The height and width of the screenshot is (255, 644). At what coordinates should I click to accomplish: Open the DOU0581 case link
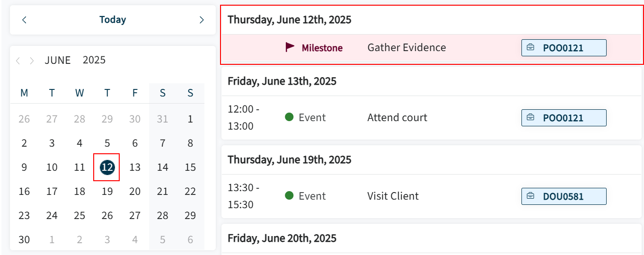[x=564, y=196]
